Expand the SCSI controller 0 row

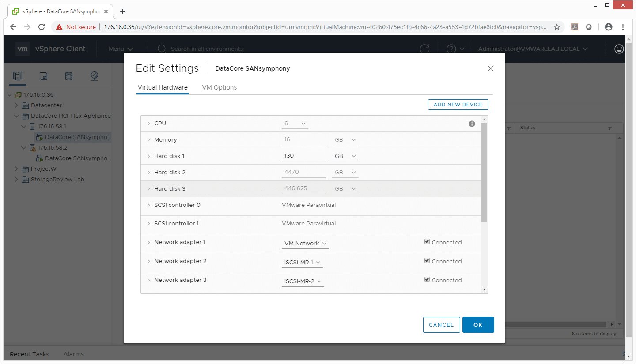148,205
